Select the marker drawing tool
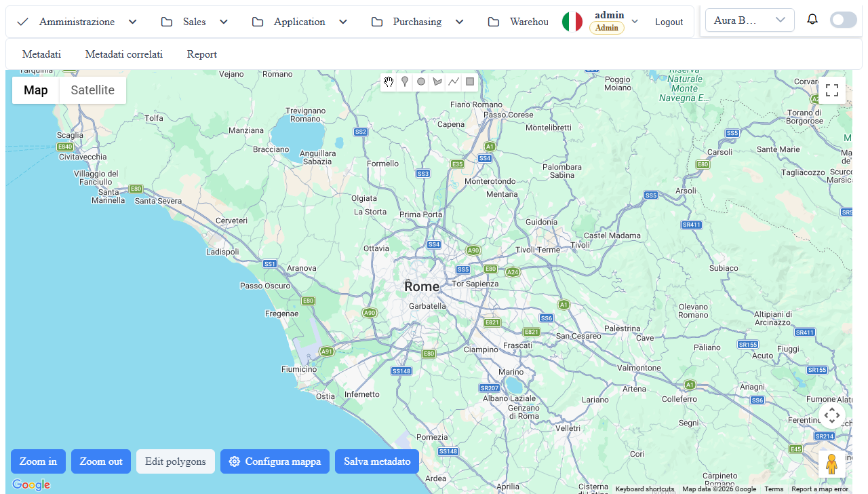This screenshot has width=868, height=494. [405, 82]
